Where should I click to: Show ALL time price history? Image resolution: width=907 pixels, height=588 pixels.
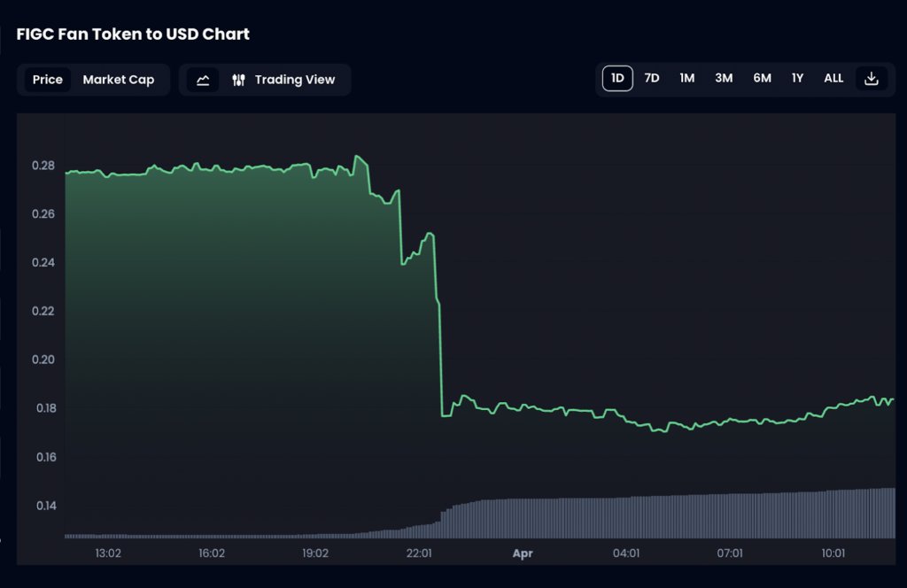point(833,78)
